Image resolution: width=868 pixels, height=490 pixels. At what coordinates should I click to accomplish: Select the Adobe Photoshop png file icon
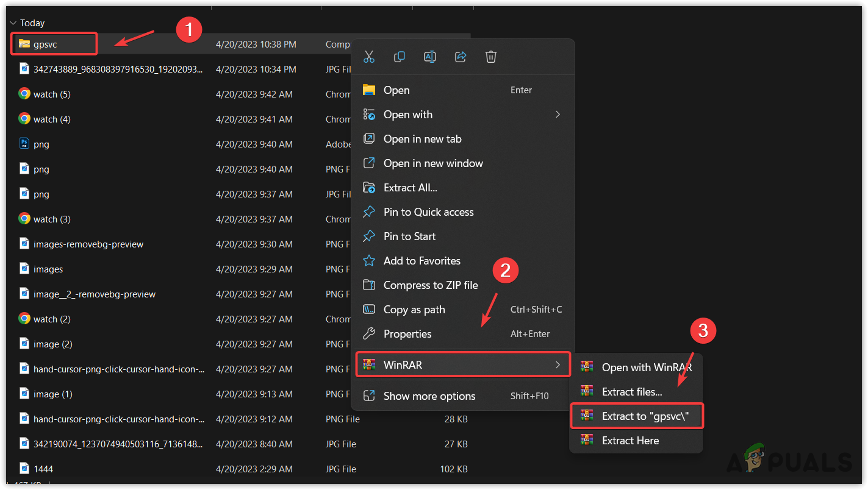(24, 144)
